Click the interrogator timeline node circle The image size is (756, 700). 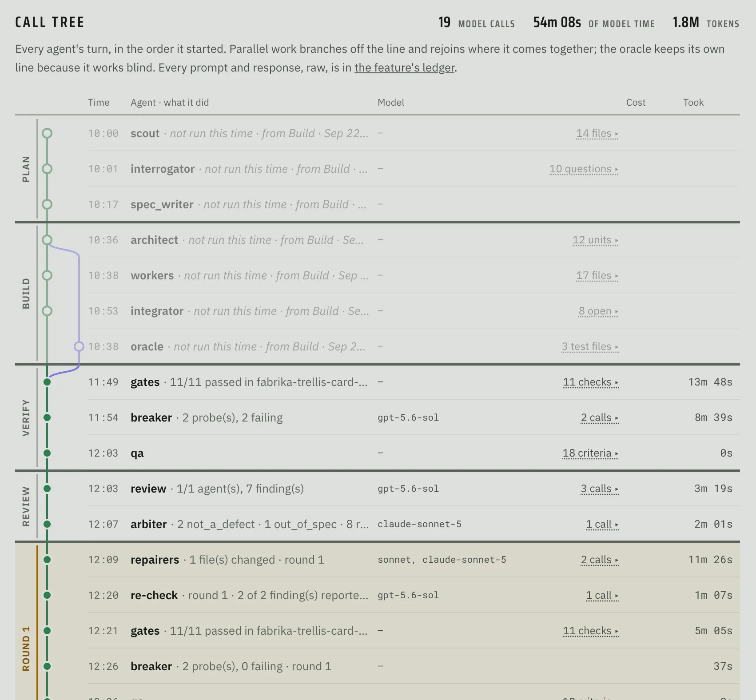click(47, 169)
